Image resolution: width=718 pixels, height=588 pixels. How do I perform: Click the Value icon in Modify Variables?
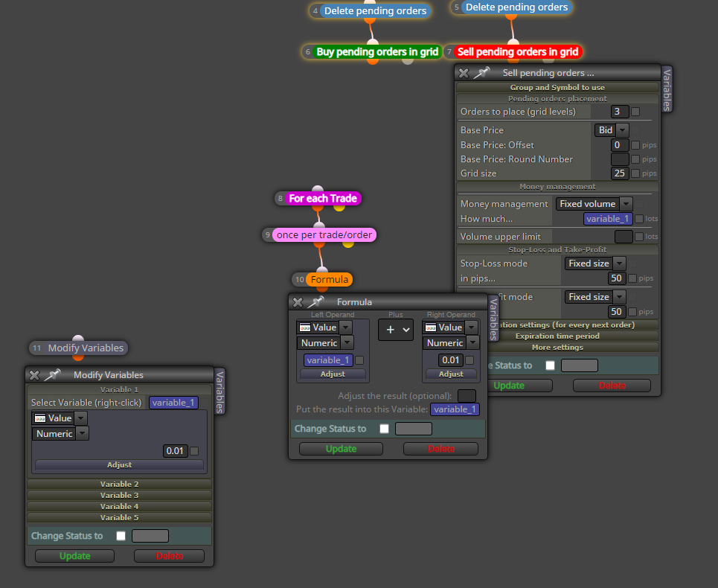pyautogui.click(x=40, y=418)
